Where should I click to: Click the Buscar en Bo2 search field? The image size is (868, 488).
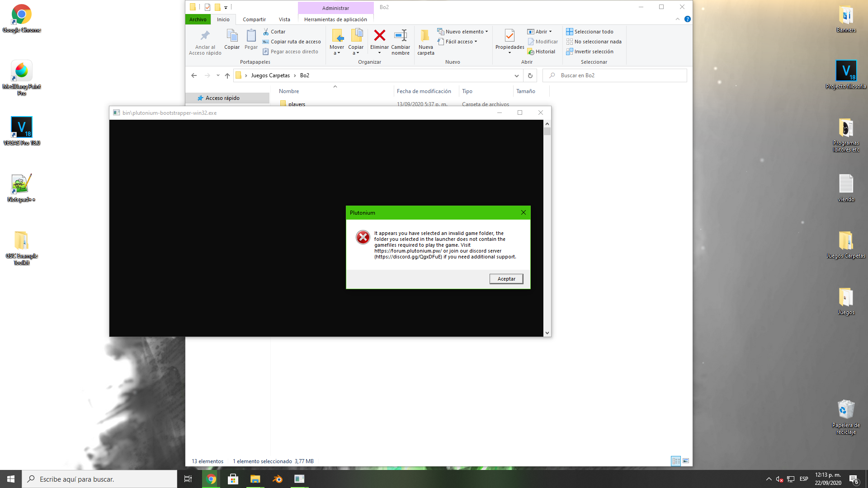[x=615, y=75]
